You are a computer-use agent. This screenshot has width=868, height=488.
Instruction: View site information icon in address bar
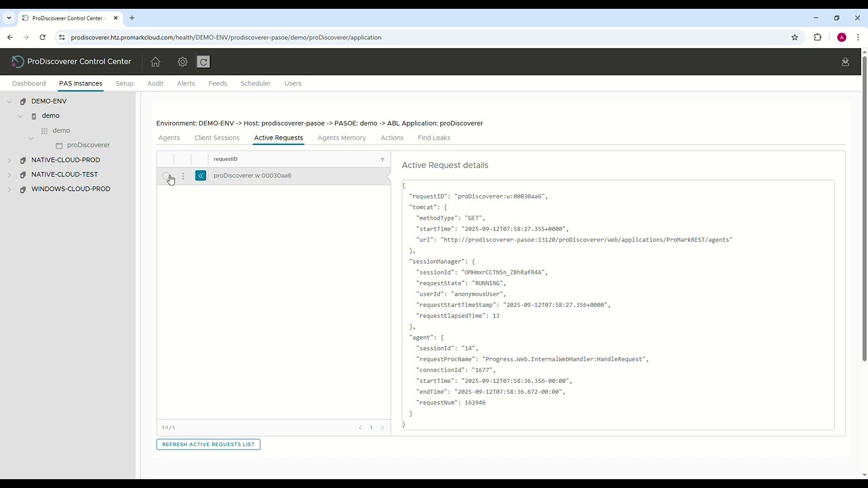pyautogui.click(x=62, y=37)
